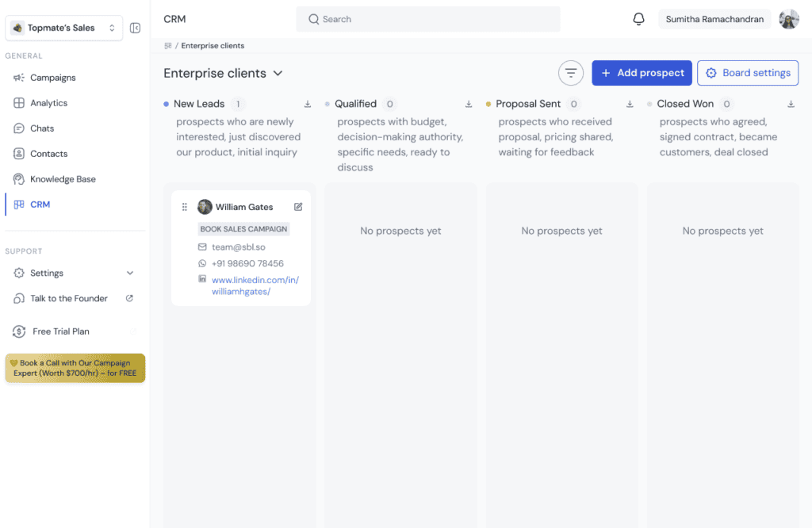
Task: Click edit icon on William Gates card
Action: coord(298,207)
